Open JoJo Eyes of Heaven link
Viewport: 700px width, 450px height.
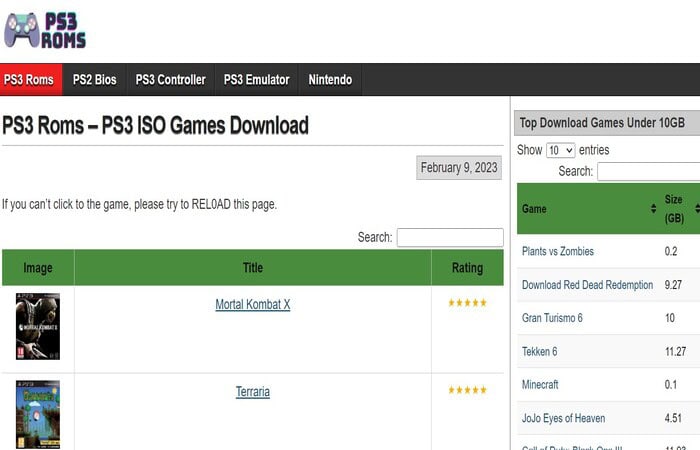click(x=563, y=418)
